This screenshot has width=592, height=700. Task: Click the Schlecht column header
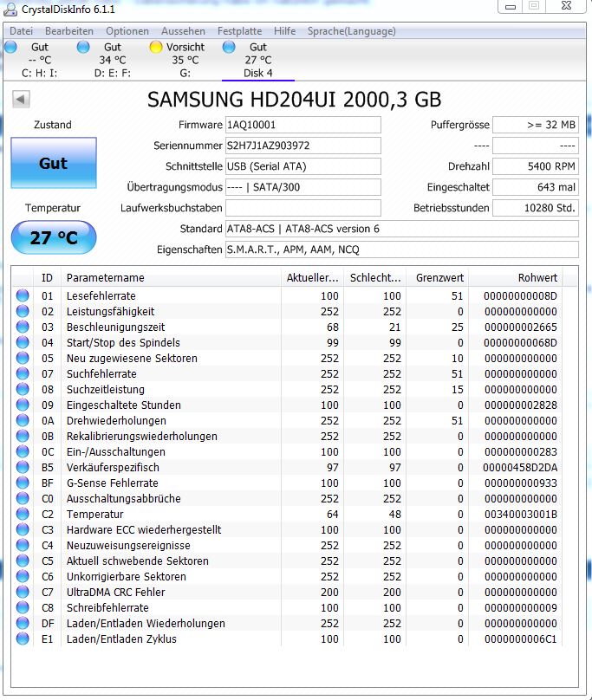[374, 278]
